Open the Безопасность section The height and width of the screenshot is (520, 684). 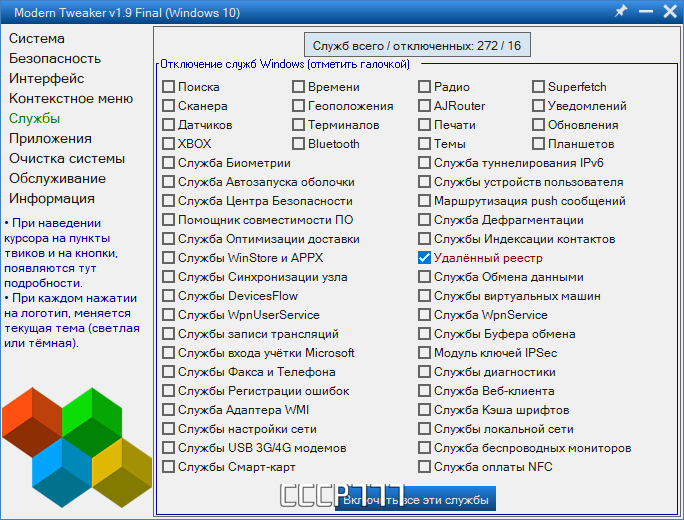coord(55,58)
